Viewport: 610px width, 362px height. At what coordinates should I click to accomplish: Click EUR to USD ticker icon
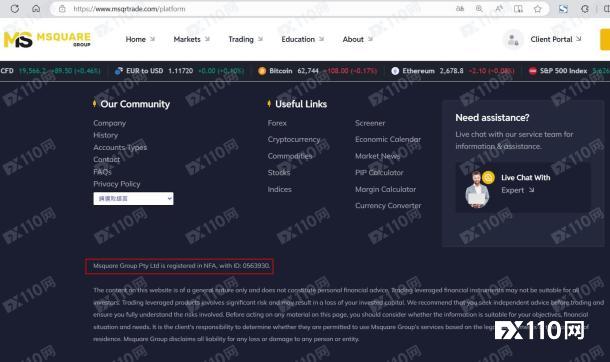(119, 71)
